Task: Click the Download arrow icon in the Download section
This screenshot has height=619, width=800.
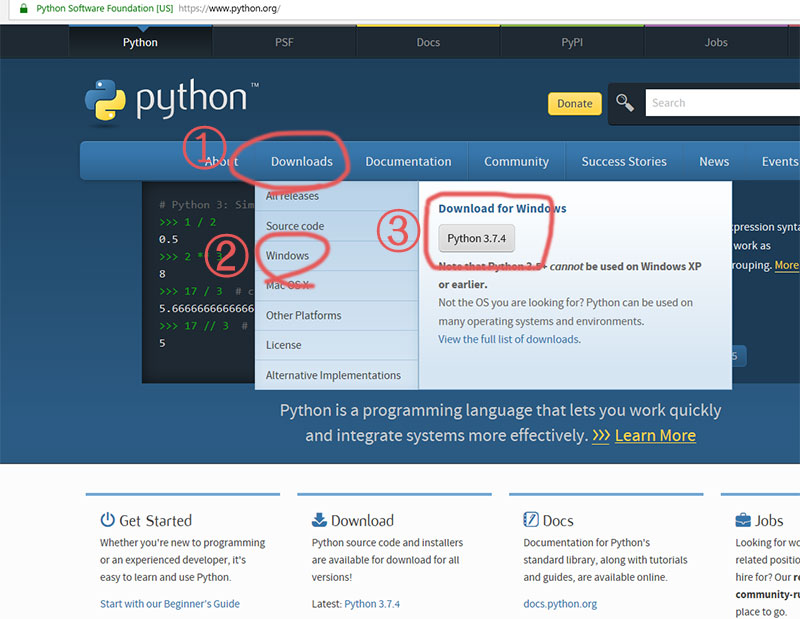Action: pyautogui.click(x=319, y=520)
